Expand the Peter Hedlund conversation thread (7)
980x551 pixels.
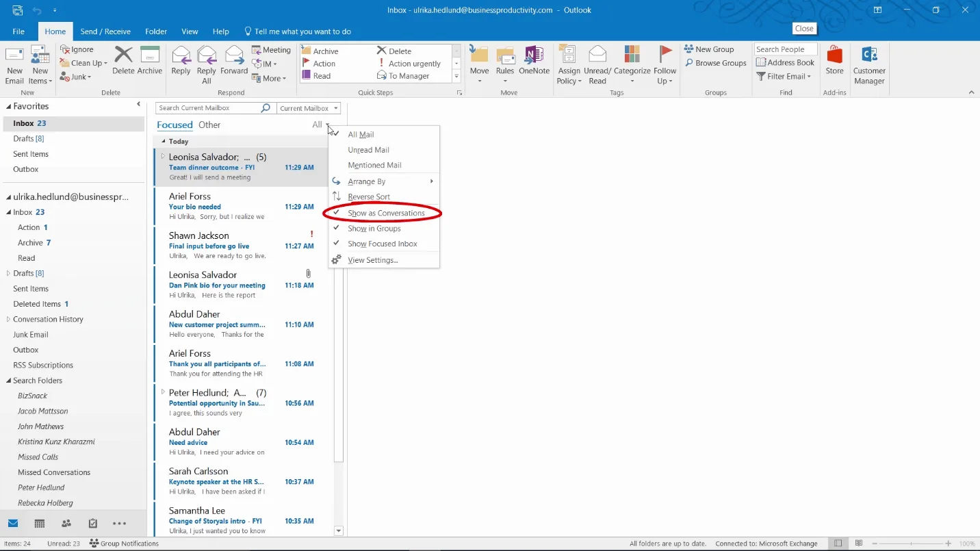(163, 392)
